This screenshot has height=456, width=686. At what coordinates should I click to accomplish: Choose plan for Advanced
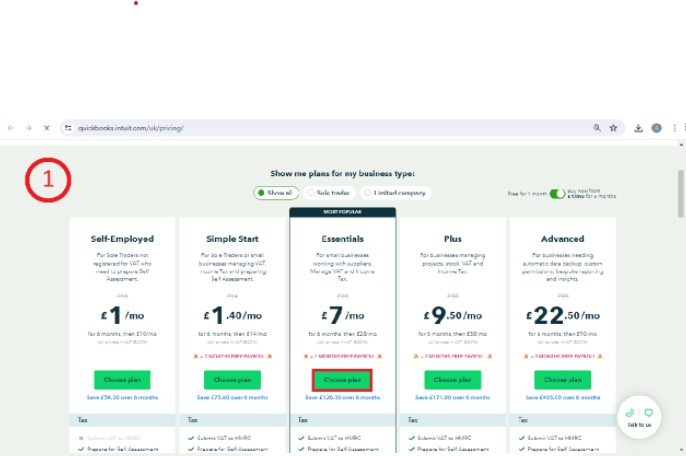coord(563,380)
